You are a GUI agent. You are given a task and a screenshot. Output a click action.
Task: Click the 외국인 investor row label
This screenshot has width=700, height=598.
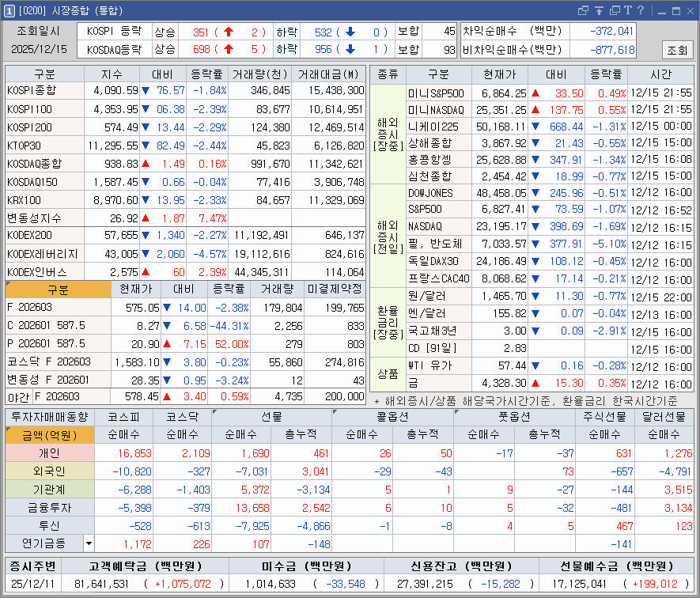[x=50, y=471]
